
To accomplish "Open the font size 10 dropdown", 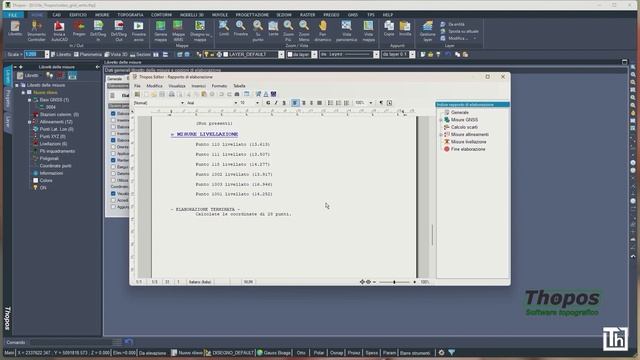I will (x=257, y=103).
